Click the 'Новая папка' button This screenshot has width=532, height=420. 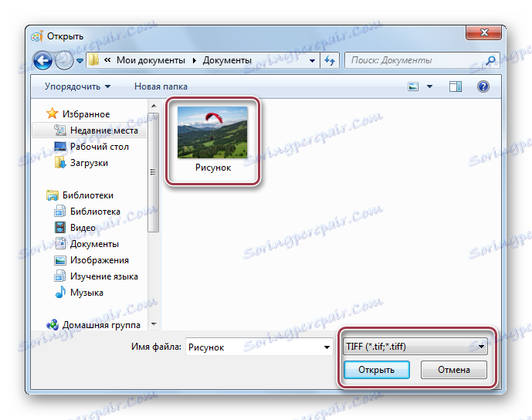pyautogui.click(x=161, y=86)
